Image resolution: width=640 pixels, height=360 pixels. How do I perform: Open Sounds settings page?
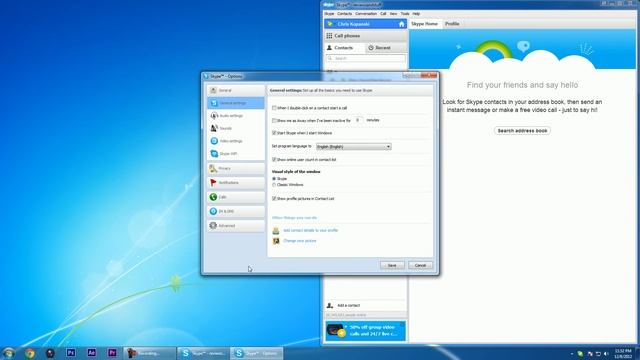click(x=236, y=128)
